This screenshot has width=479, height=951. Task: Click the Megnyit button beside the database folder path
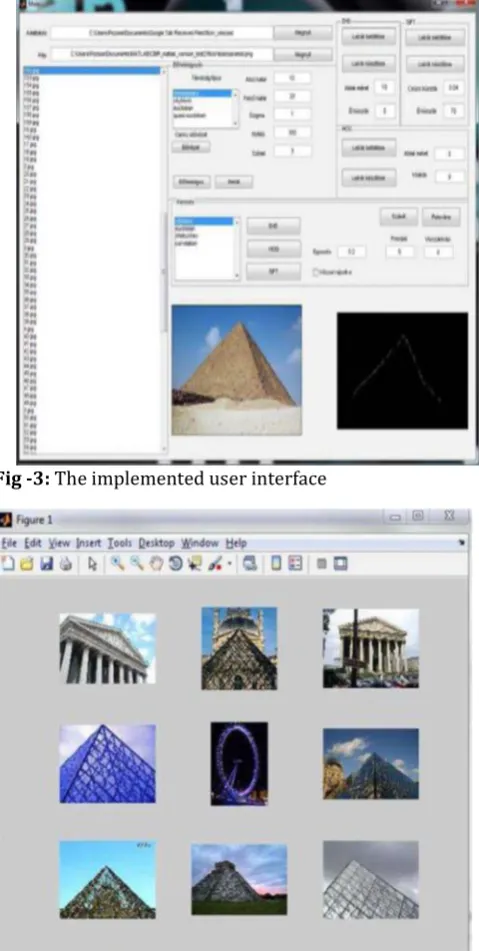(x=303, y=32)
